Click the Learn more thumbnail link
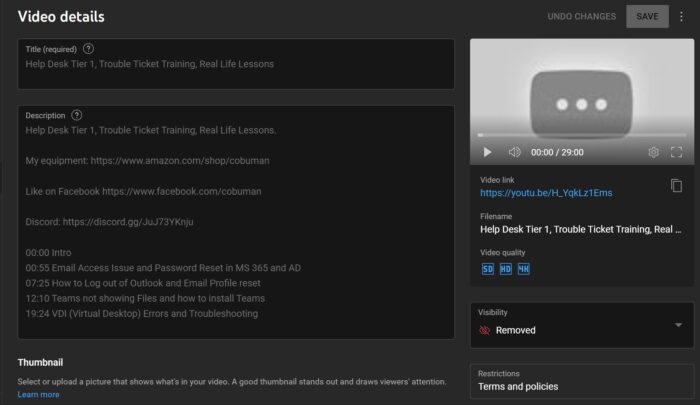700x405 pixels. [38, 394]
